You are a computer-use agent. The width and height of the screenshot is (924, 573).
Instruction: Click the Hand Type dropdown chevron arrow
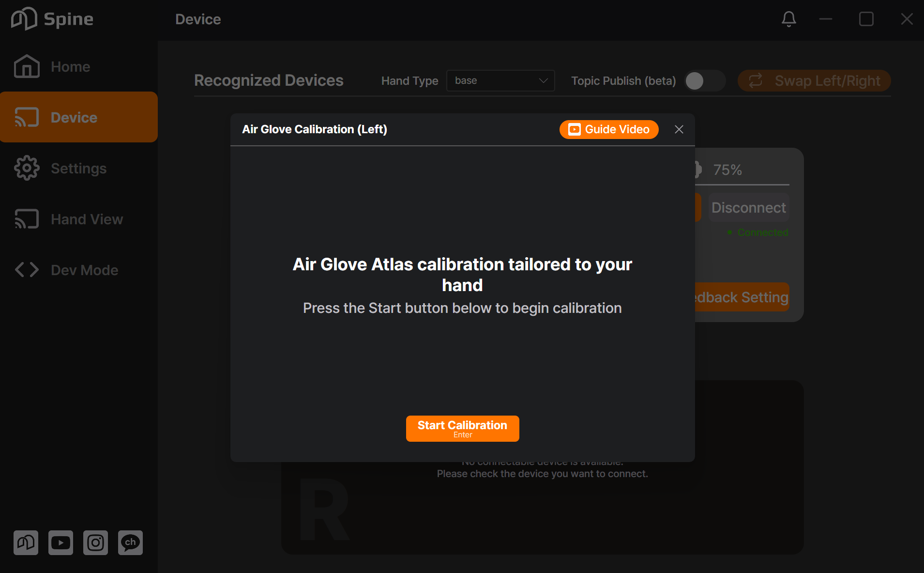[543, 80]
